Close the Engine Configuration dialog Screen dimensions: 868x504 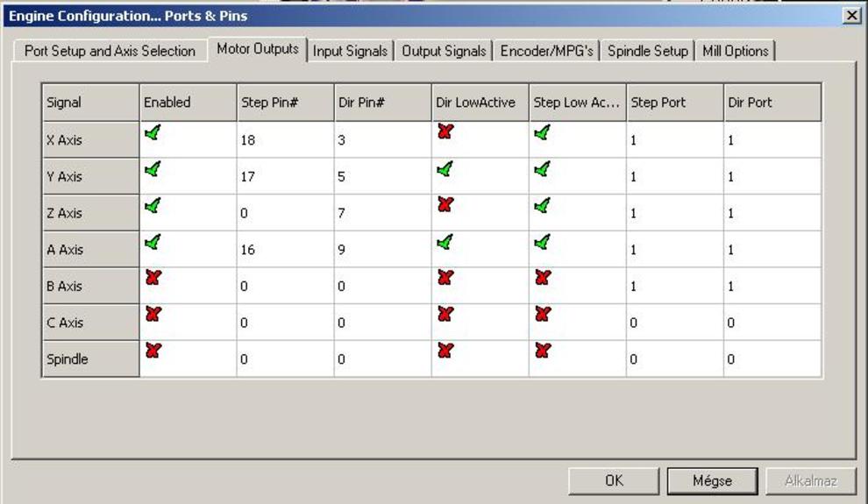850,16
